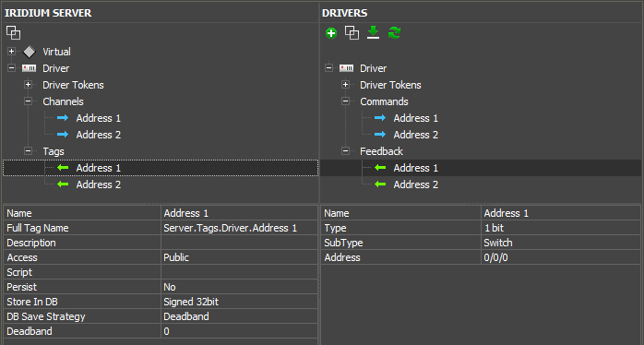
Task: Click green arrow of Feedback Address 1
Action: tap(380, 168)
